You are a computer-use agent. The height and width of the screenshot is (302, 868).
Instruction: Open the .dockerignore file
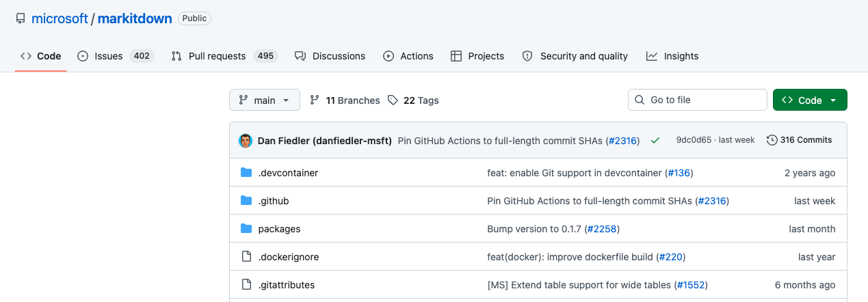pyautogui.click(x=289, y=257)
